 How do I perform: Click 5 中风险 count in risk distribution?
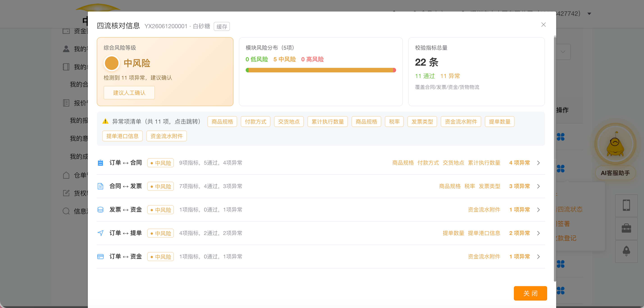(x=284, y=59)
